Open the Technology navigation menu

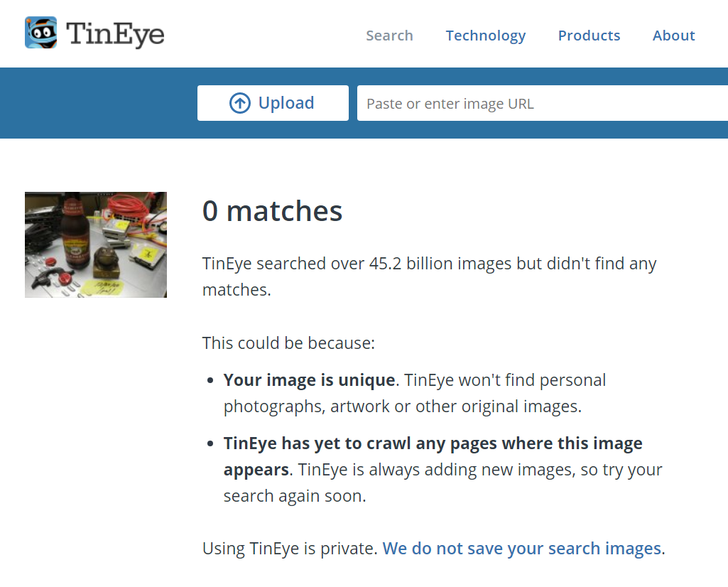(486, 36)
